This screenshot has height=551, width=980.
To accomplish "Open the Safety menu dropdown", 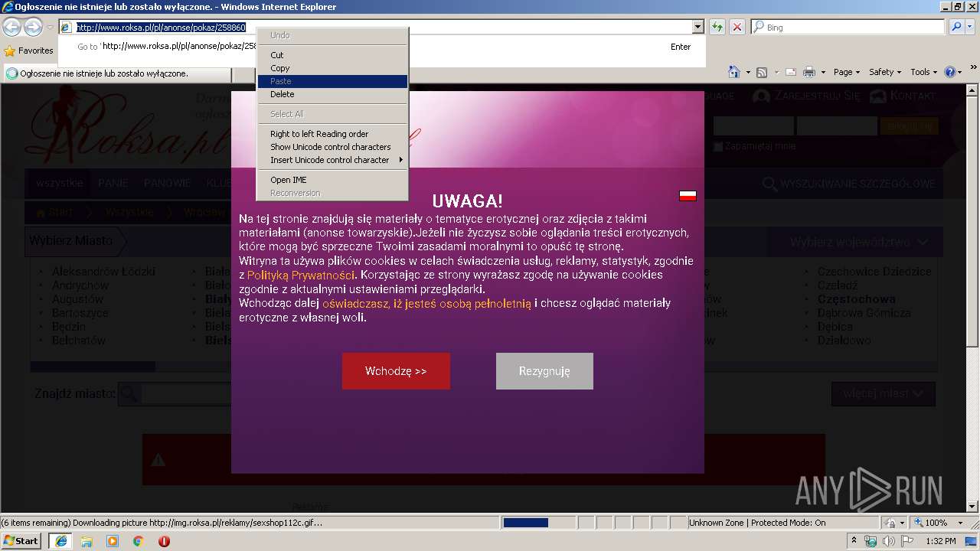I will click(x=886, y=72).
